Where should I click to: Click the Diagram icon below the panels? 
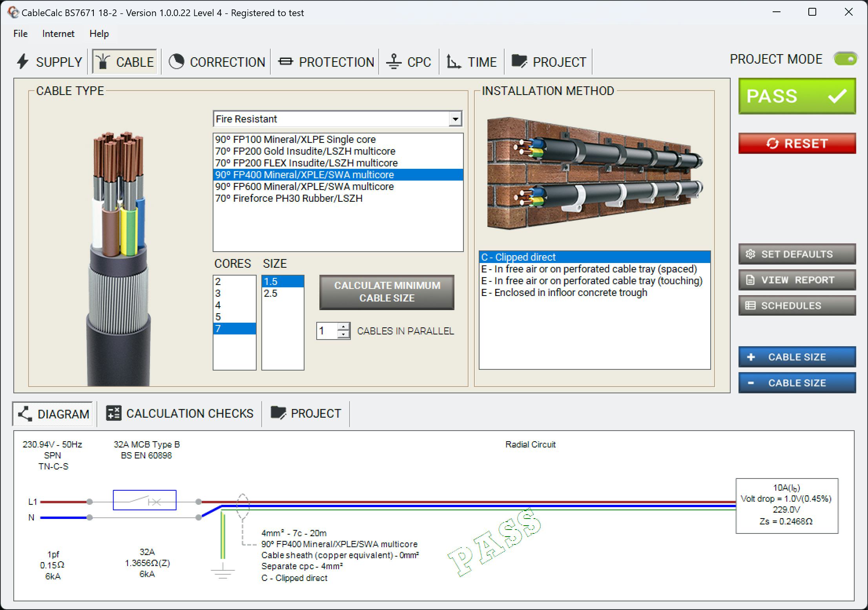[25, 413]
